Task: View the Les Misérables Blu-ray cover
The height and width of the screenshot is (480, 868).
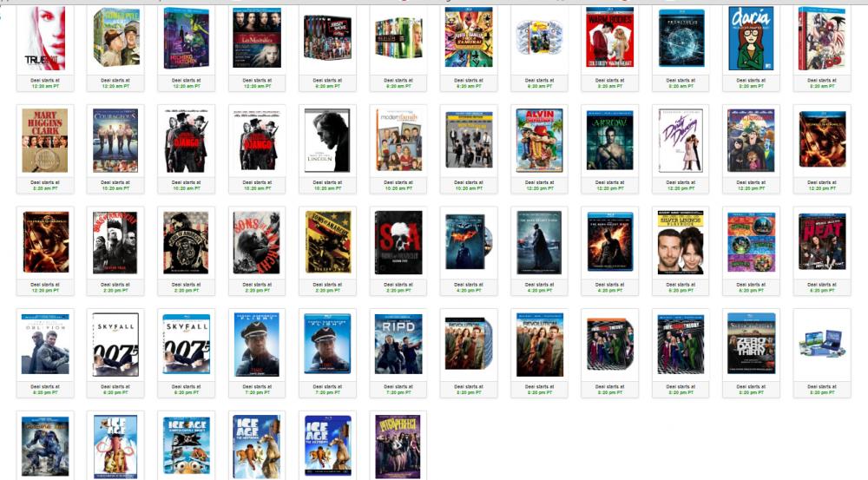Action: point(257,37)
